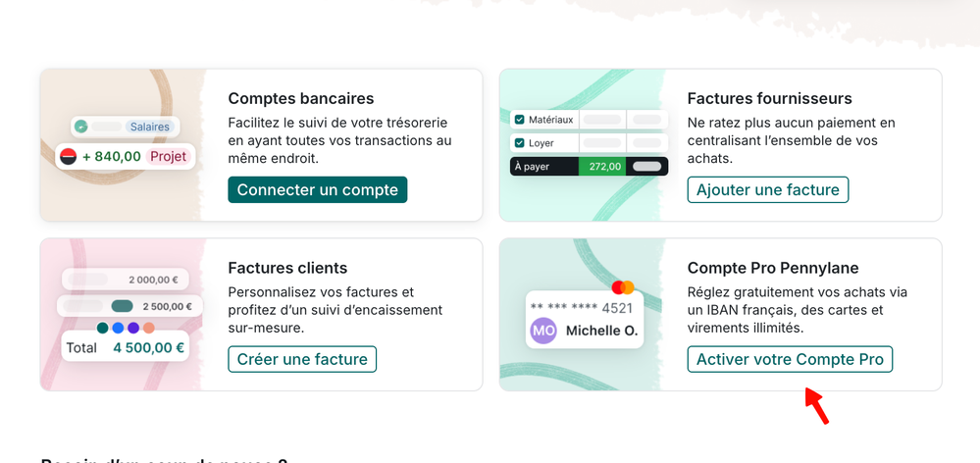This screenshot has height=463, width=980.
Task: Click the Mastercard logo on the card
Action: click(x=623, y=287)
